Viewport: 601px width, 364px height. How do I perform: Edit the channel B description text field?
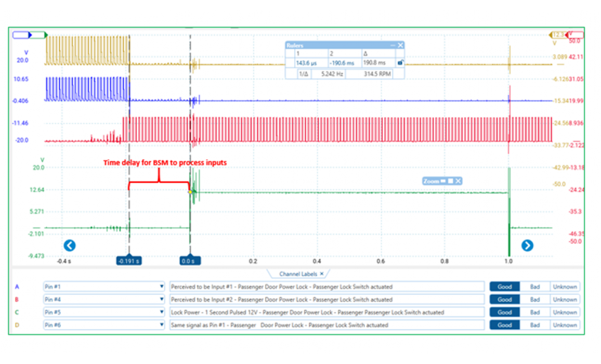[326, 300]
